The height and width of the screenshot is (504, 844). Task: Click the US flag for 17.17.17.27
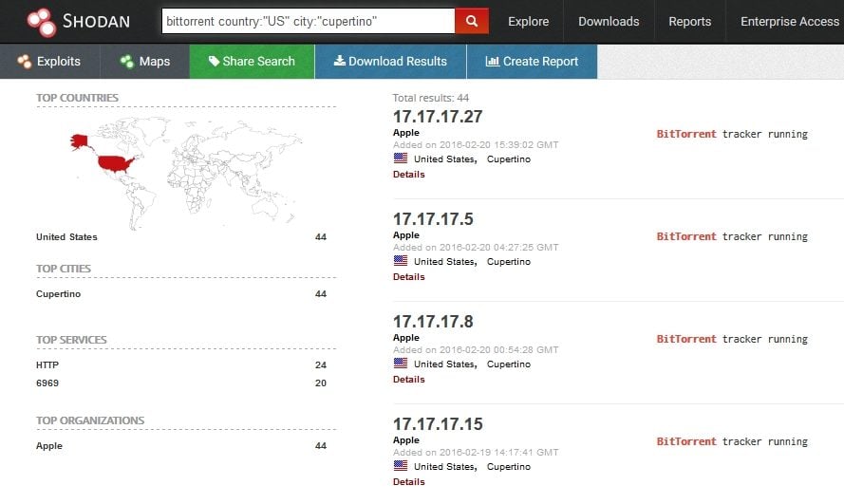[401, 159]
